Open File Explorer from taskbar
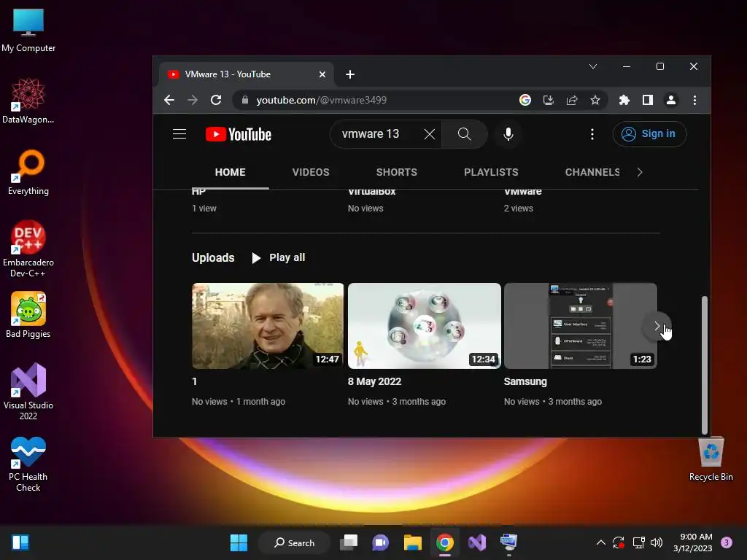This screenshot has width=747, height=560. point(413,542)
